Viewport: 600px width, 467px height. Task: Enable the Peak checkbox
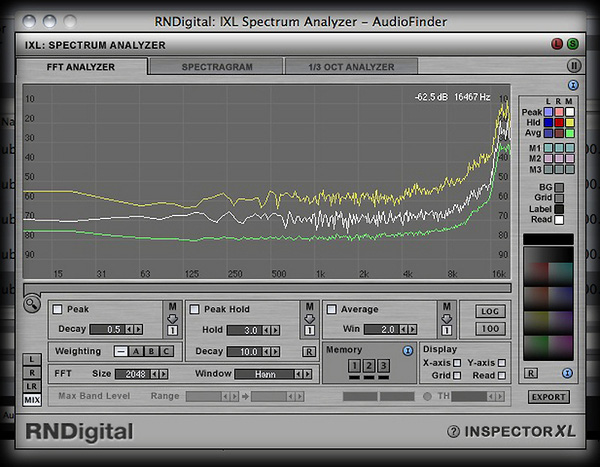click(x=57, y=309)
